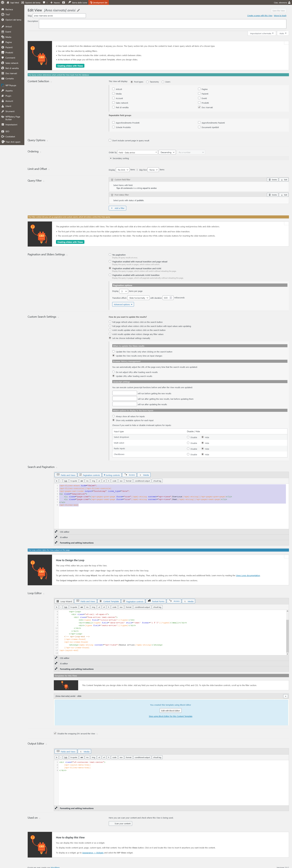Check the Approfondimento Prodotti field group
Viewport: 292px width, 868px height.
pyautogui.click(x=114, y=123)
